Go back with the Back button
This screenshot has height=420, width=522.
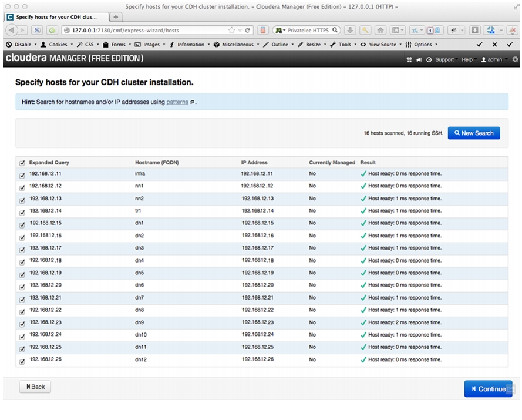[35, 387]
